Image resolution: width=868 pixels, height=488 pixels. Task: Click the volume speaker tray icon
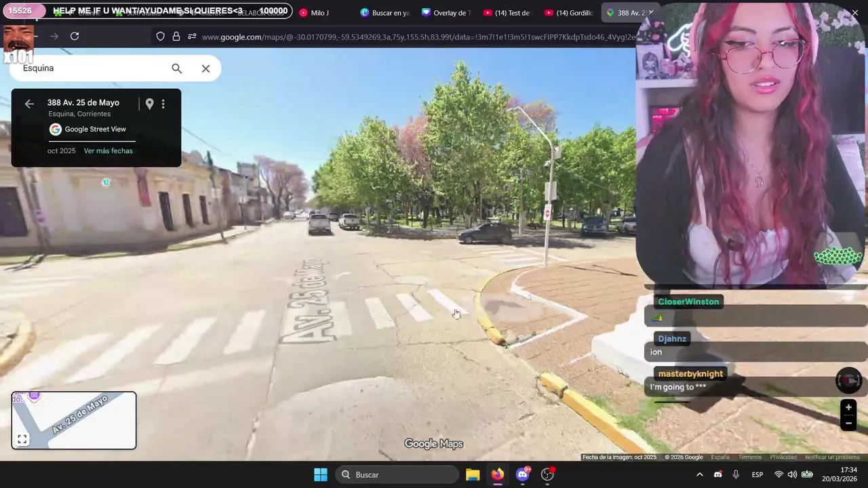(x=792, y=474)
